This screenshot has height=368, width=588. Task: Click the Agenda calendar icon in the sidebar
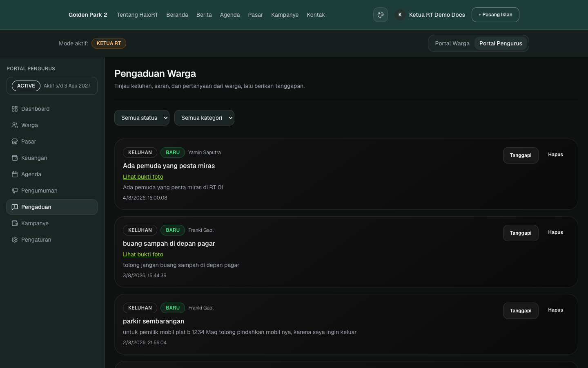point(15,174)
